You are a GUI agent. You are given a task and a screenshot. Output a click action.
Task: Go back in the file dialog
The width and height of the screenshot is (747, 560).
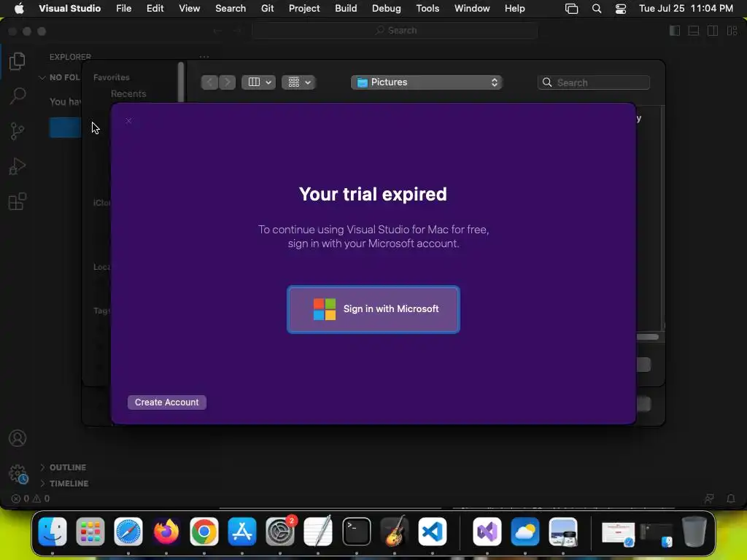(209, 82)
